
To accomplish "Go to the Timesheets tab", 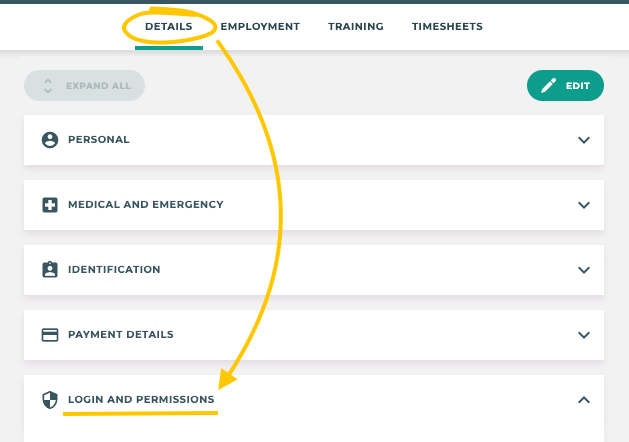I will [x=447, y=27].
